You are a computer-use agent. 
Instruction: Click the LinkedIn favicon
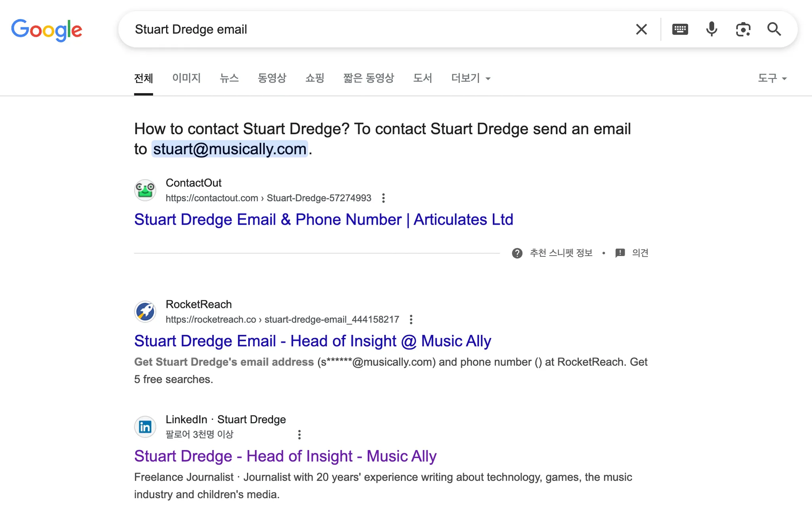[145, 427]
